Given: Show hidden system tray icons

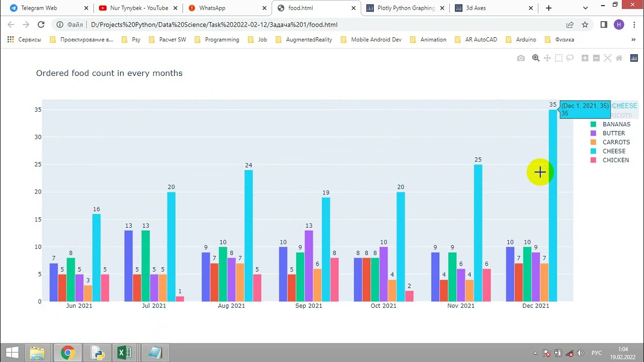Looking at the screenshot, I should [535, 353].
